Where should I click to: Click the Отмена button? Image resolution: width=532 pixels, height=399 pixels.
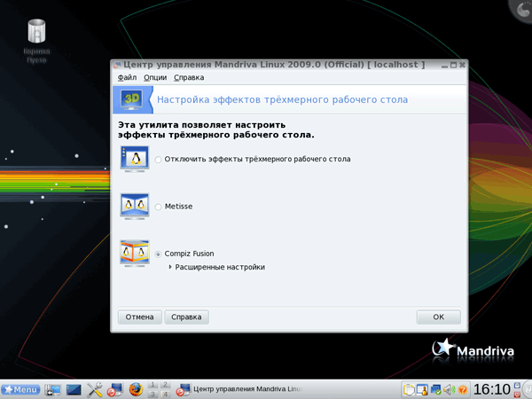(x=140, y=317)
